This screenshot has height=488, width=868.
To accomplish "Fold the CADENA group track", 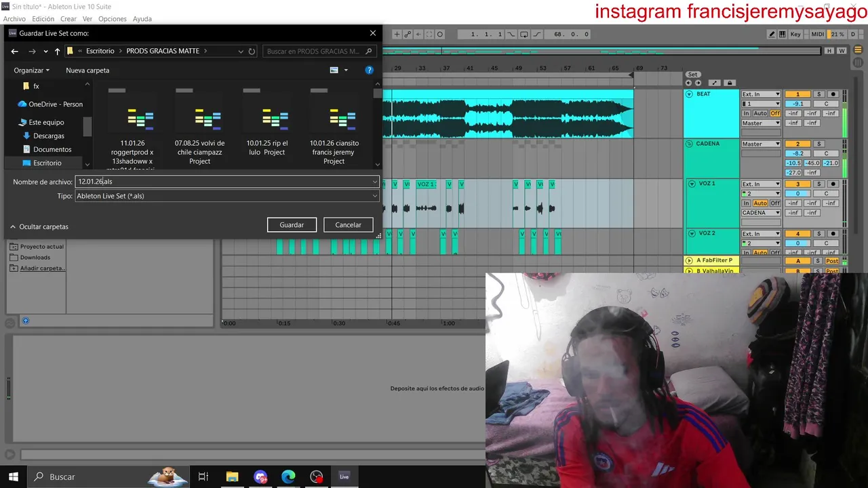I will (x=689, y=144).
